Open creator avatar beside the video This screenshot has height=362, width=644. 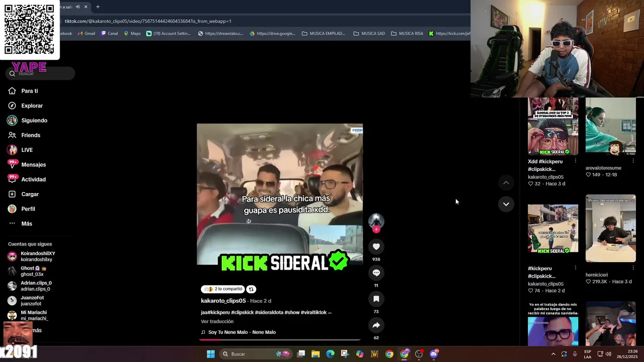[x=376, y=221]
